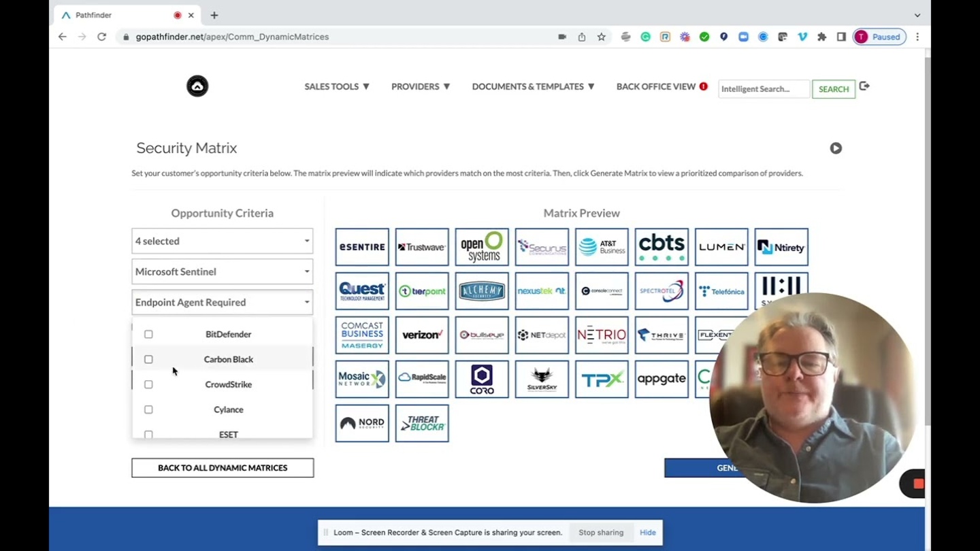This screenshot has height=551, width=980.
Task: Select the Nord Security logo tile
Action: coord(362,423)
